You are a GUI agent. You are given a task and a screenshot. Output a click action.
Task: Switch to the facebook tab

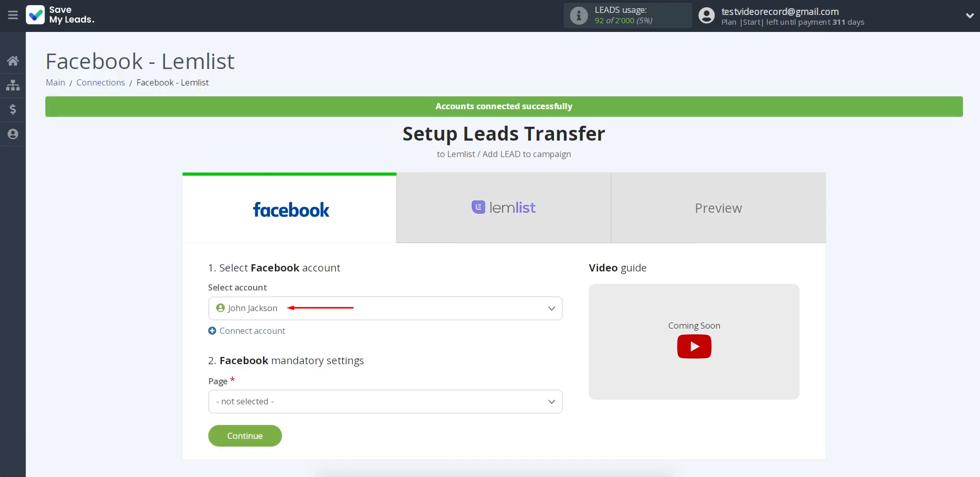[x=289, y=209]
